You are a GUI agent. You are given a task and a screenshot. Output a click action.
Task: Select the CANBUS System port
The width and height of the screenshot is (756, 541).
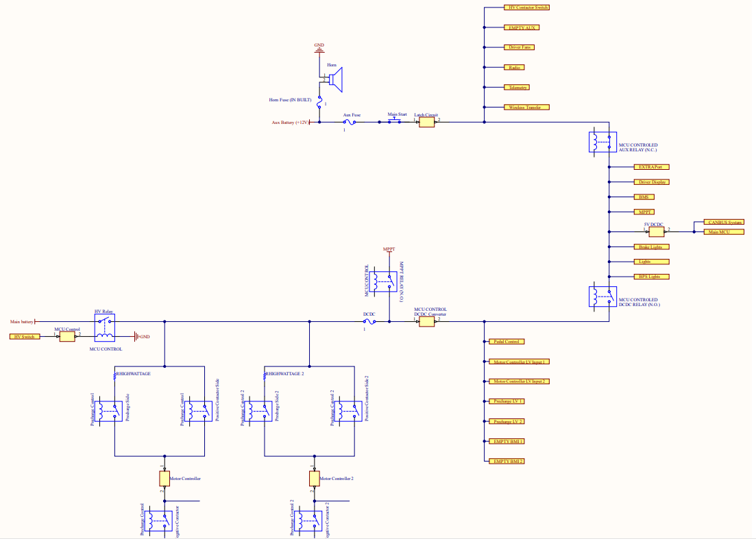(724, 222)
